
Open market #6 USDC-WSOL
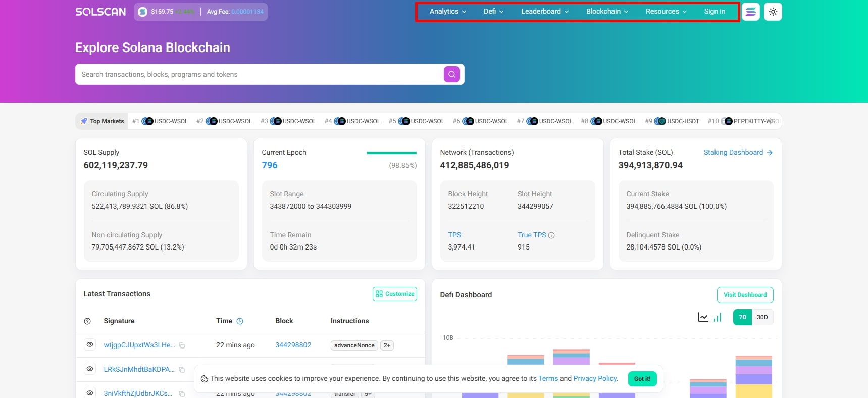pyautogui.click(x=481, y=121)
